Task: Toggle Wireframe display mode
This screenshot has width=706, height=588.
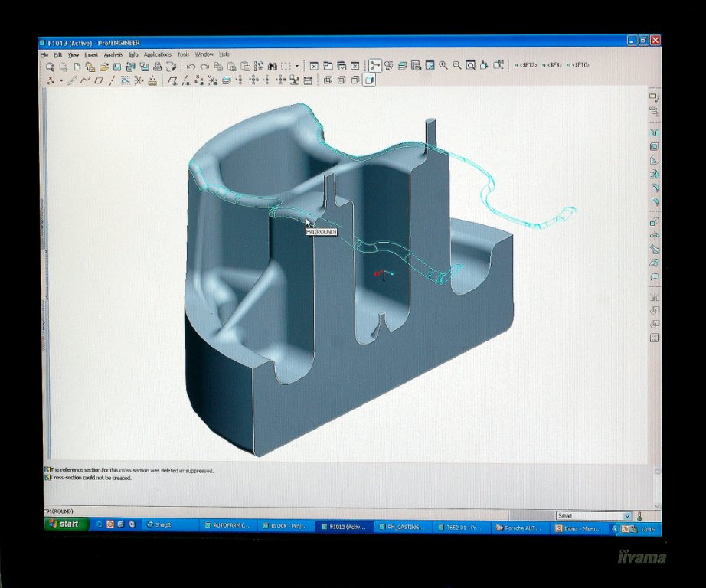Action: tap(328, 80)
